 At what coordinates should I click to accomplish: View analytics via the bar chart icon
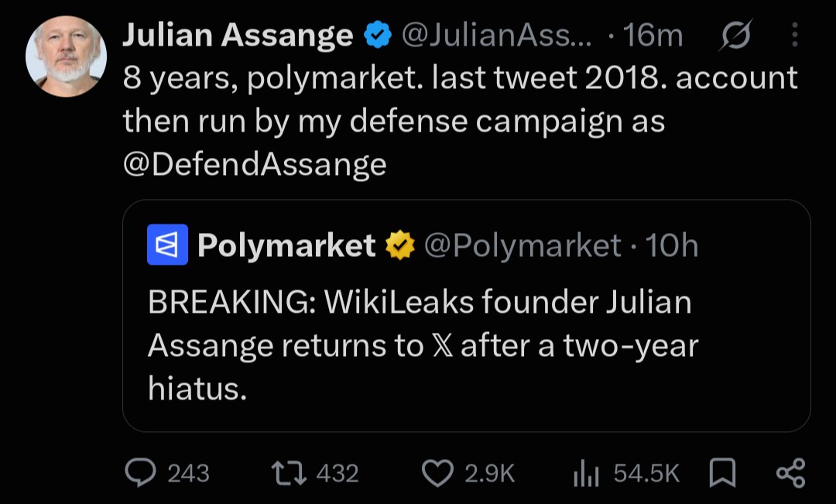[x=586, y=473]
